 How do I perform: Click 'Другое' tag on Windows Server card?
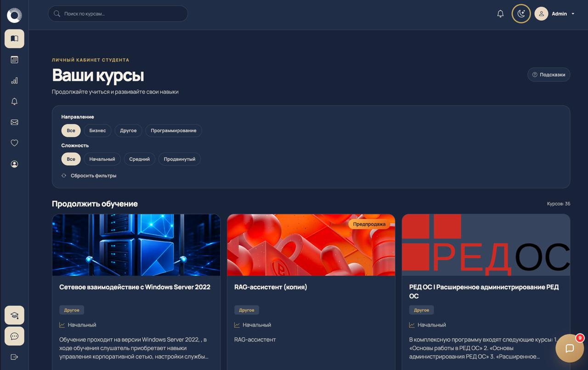point(72,310)
